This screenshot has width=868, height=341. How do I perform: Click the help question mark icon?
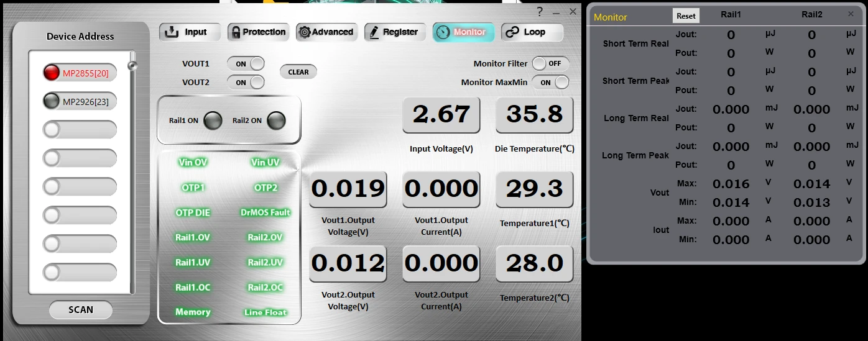click(x=540, y=12)
